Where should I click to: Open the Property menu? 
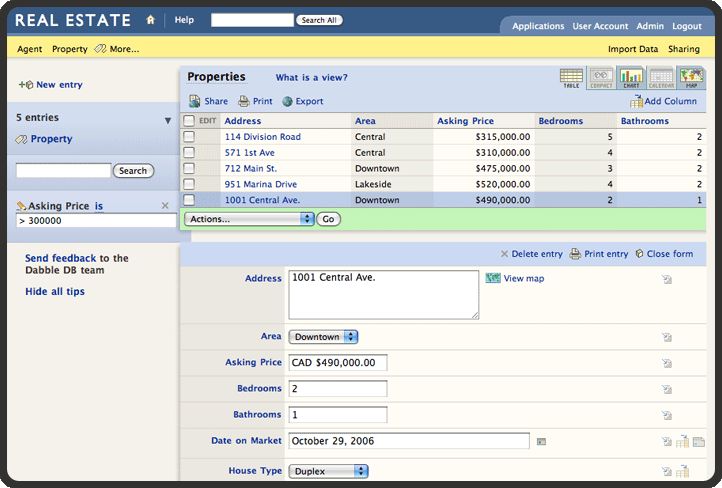[69, 49]
